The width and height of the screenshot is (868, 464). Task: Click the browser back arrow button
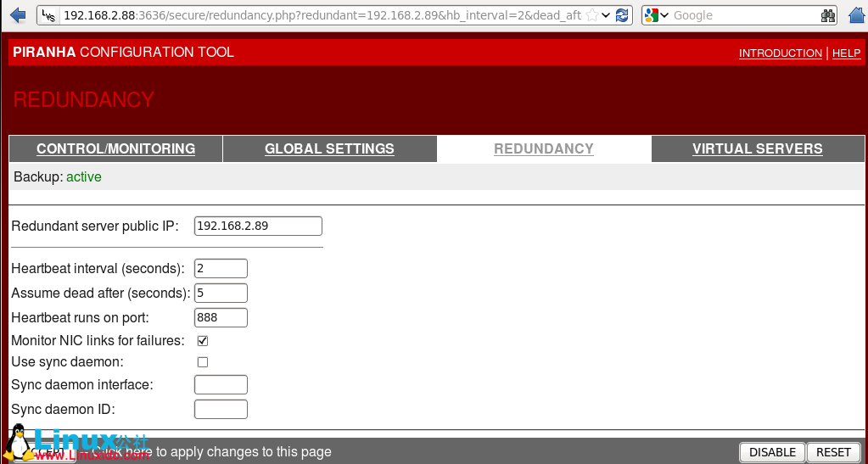(x=18, y=15)
